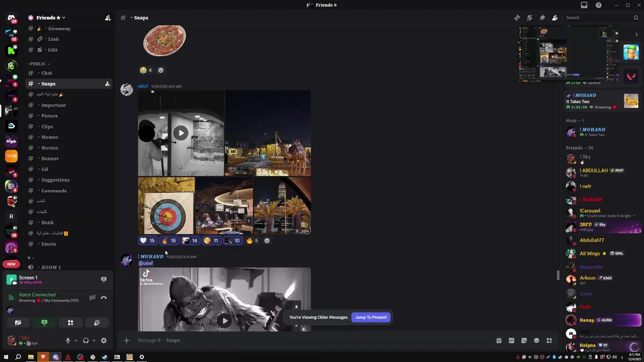Toggle the fire reaction with 5

[x=252, y=240]
